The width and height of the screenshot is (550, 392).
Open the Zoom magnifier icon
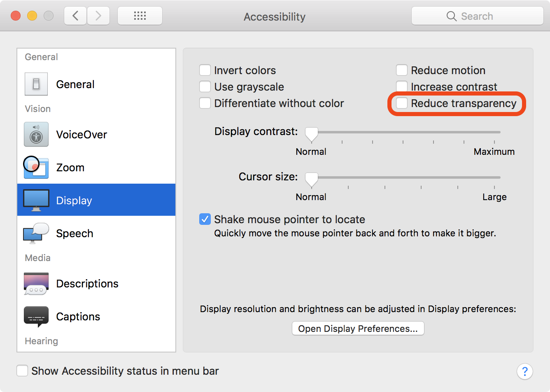tap(36, 167)
